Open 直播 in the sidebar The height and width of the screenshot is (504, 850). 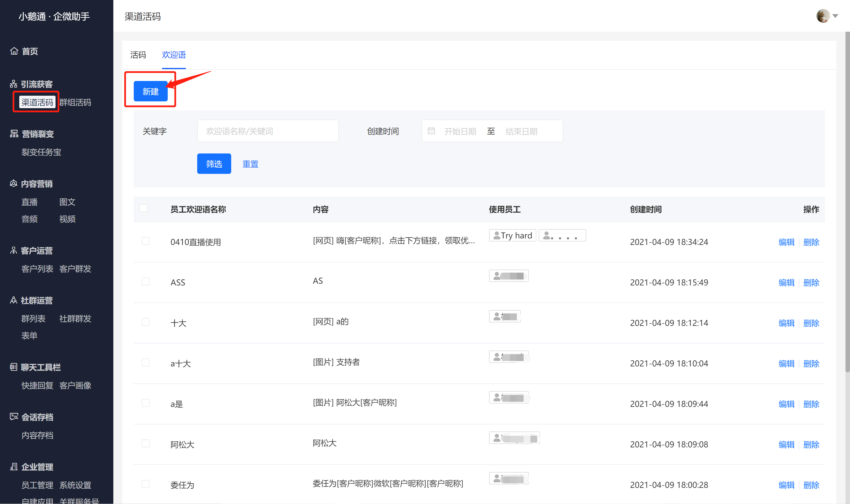tap(29, 202)
